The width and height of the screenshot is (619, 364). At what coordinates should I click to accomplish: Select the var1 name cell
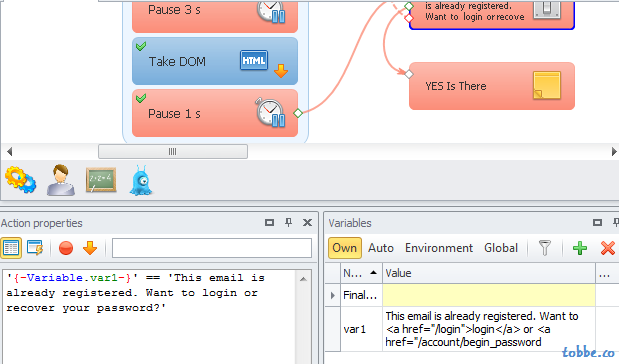361,329
